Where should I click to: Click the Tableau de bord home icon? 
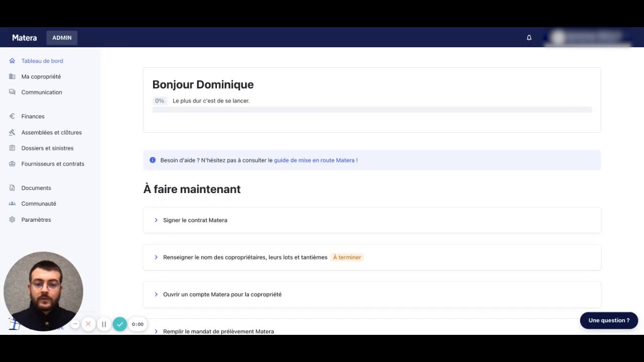pyautogui.click(x=12, y=61)
